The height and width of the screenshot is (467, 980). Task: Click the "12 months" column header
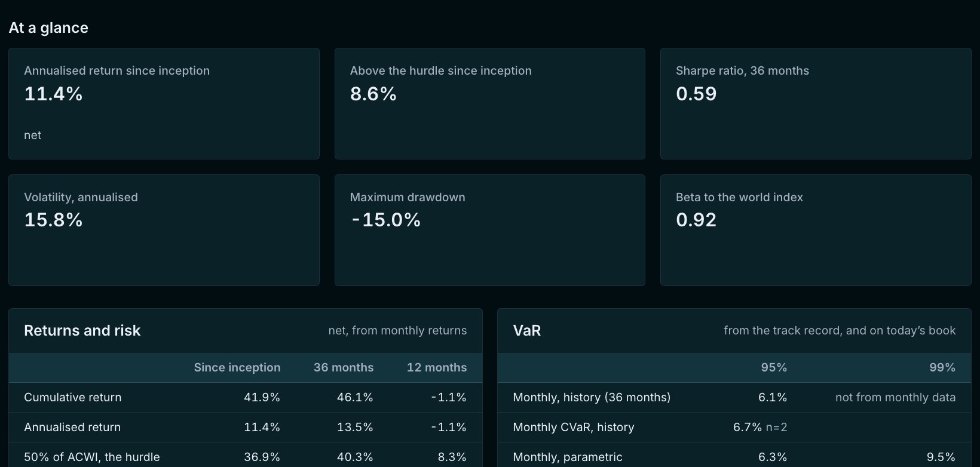(x=437, y=368)
